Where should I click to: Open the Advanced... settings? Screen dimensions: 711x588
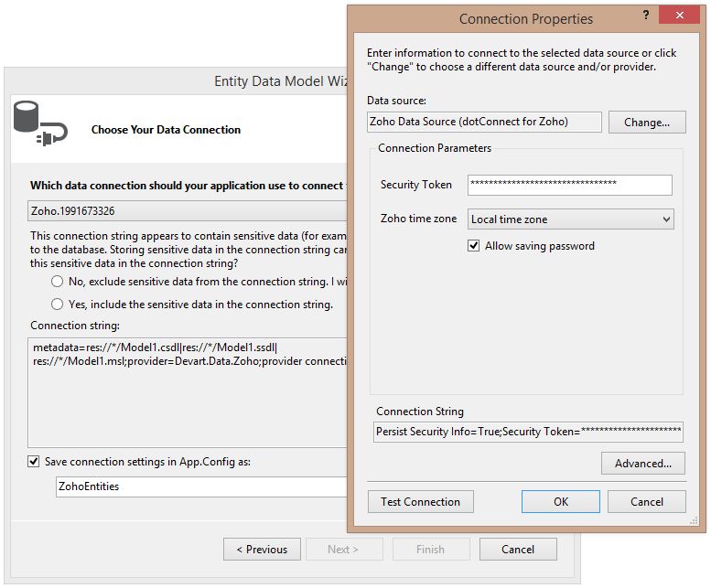pos(642,464)
